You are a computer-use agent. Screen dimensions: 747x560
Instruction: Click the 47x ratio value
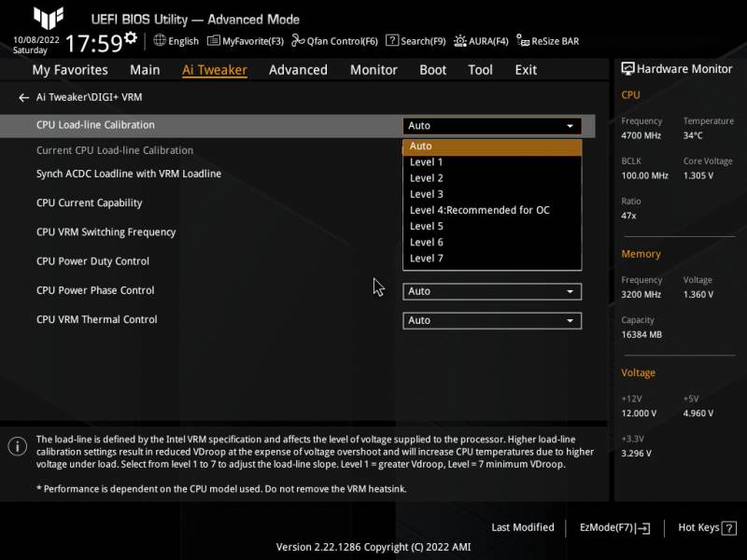[x=628, y=216]
